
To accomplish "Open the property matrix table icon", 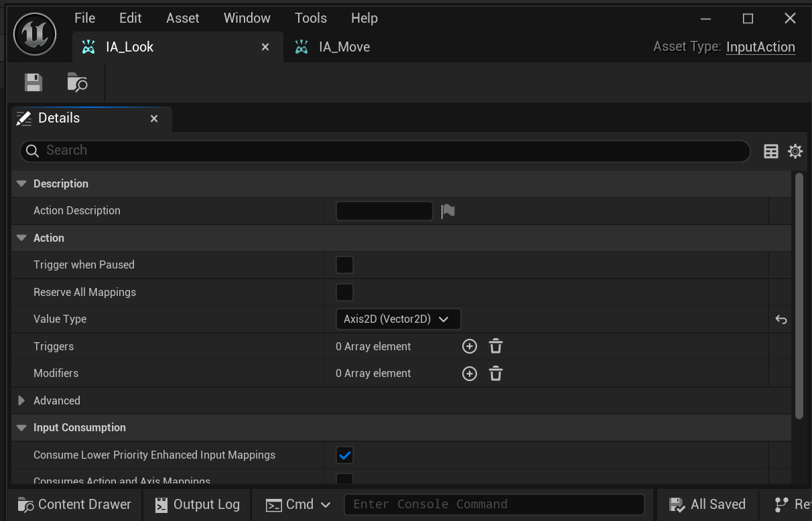I will [771, 151].
